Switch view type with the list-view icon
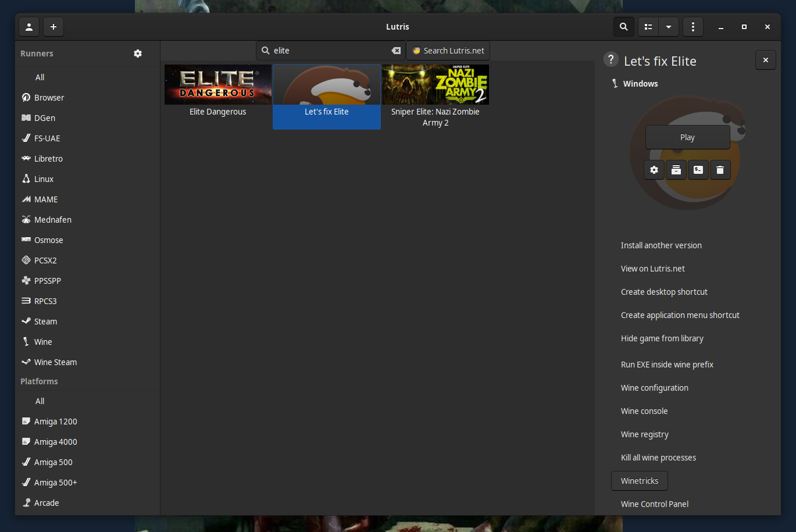The width and height of the screenshot is (796, 532). pyautogui.click(x=648, y=27)
